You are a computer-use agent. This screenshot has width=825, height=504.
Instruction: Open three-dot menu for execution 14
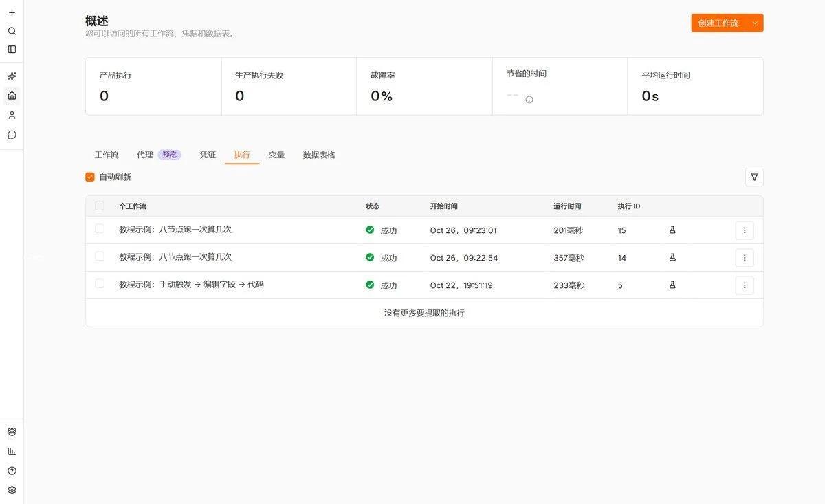click(x=745, y=258)
